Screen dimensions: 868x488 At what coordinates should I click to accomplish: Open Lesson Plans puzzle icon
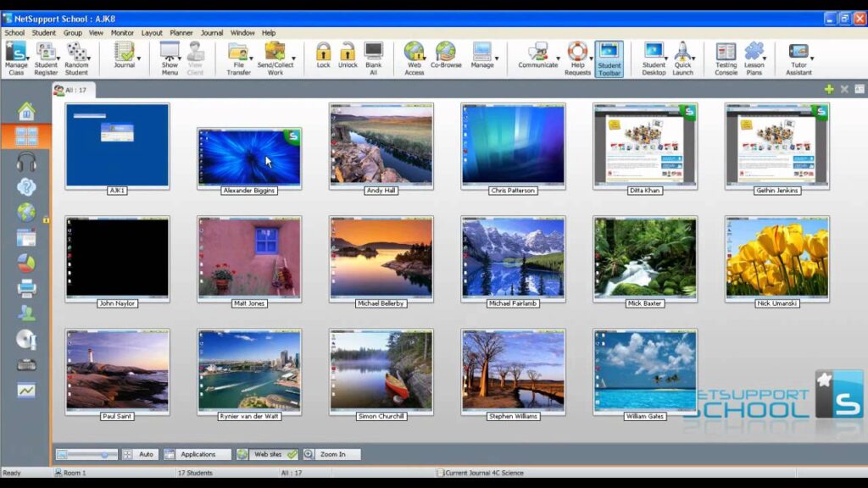754,58
